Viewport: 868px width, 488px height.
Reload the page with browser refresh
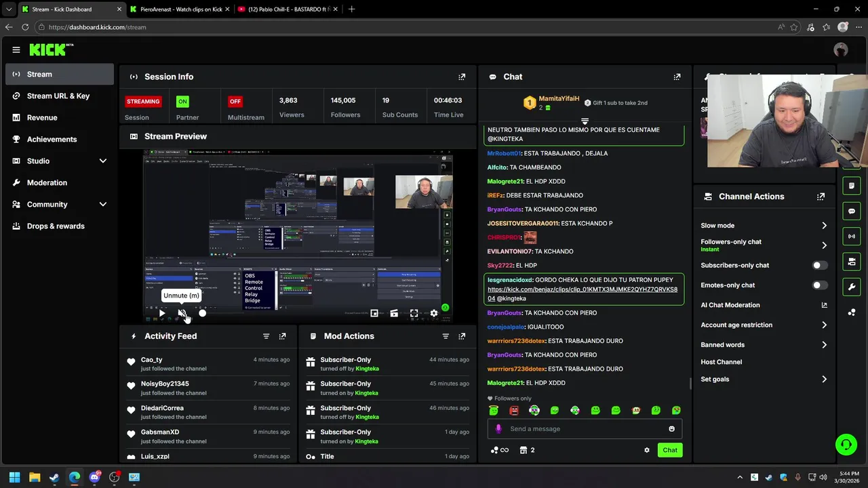tap(25, 27)
